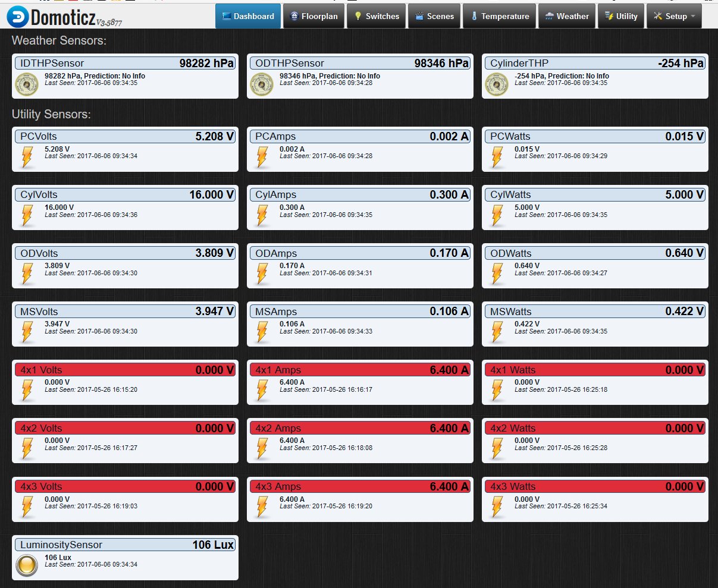Open the Weather tab
This screenshot has height=588, width=718.
566,16
